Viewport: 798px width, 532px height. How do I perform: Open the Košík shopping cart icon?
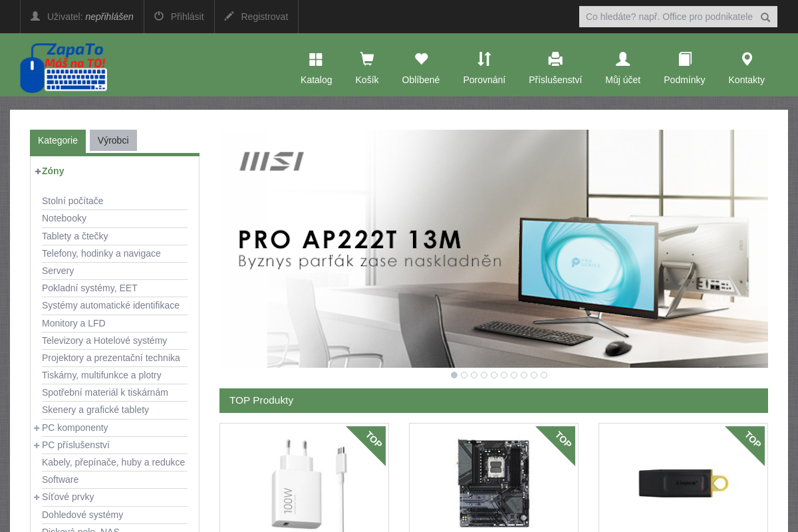click(x=366, y=59)
